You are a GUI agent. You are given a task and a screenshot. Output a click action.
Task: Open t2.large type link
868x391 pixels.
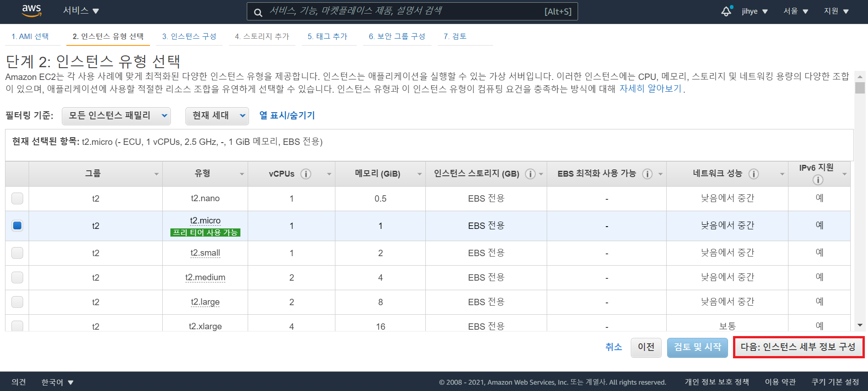click(205, 302)
